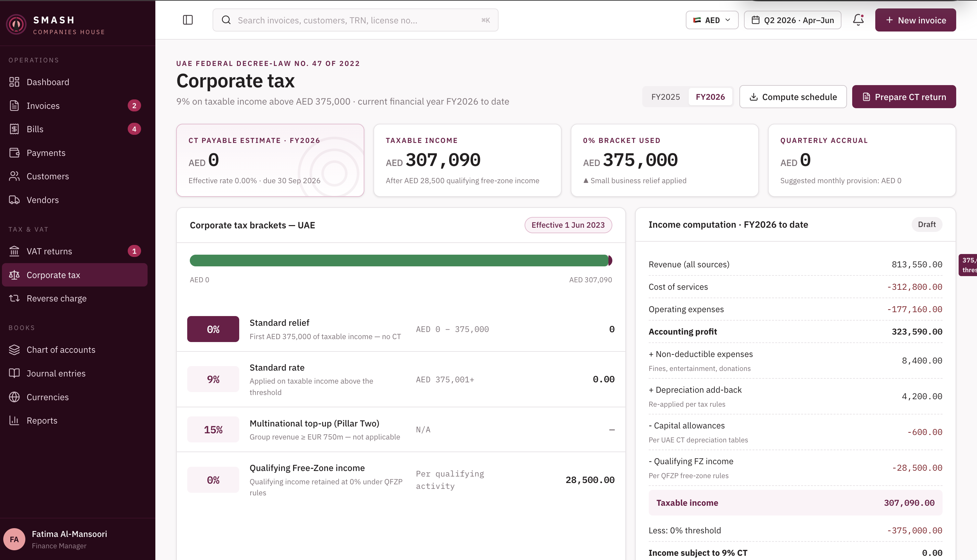Click the Taxable Income summary card

(x=467, y=160)
